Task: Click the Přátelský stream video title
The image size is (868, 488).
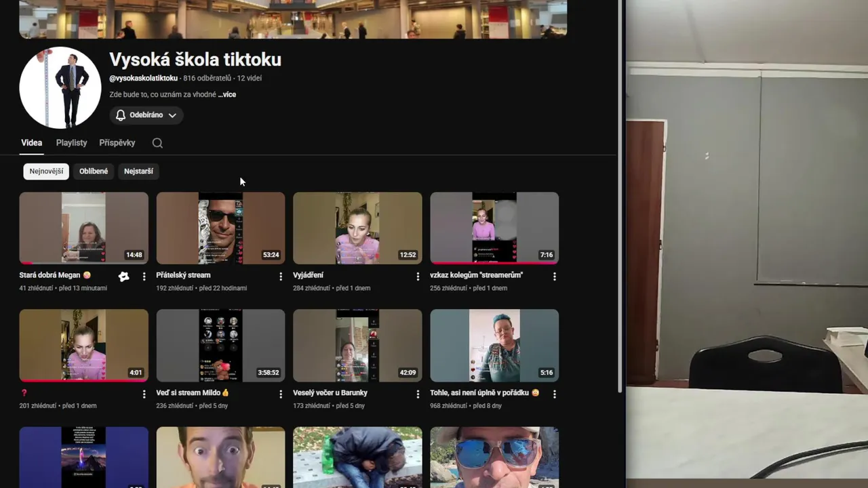Action: click(183, 275)
